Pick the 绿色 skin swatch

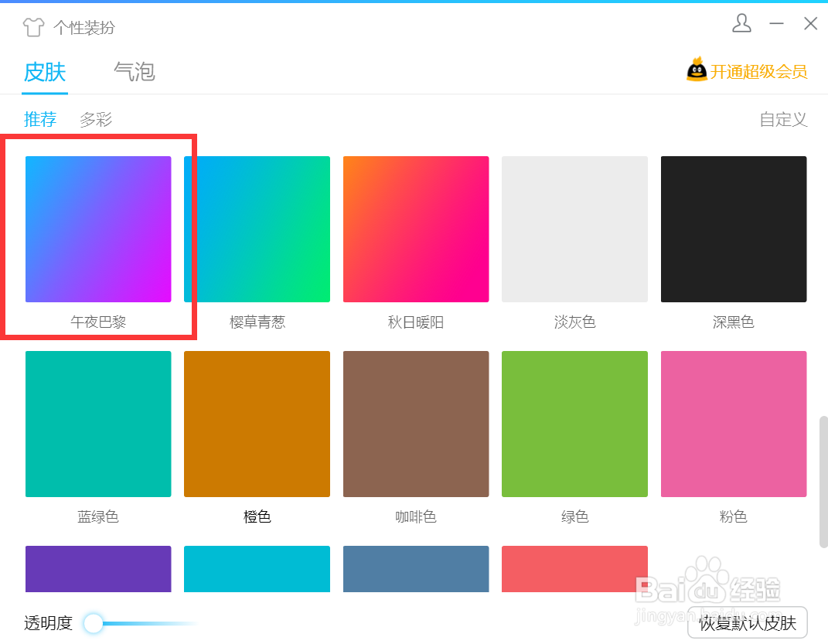coord(574,424)
